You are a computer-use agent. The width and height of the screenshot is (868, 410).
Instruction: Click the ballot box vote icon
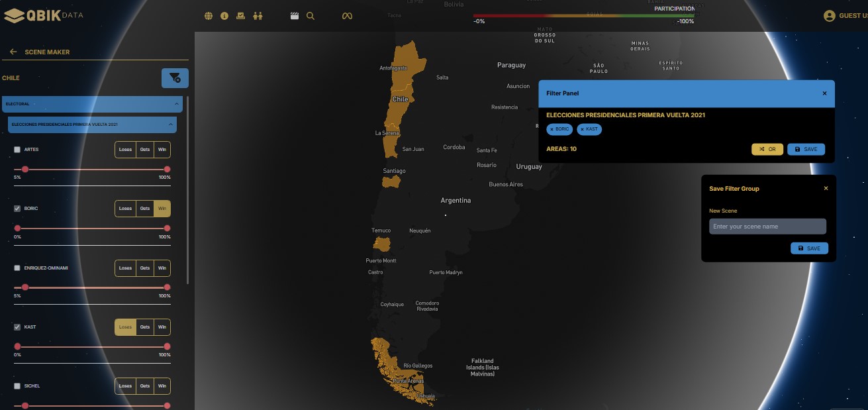coord(241,16)
